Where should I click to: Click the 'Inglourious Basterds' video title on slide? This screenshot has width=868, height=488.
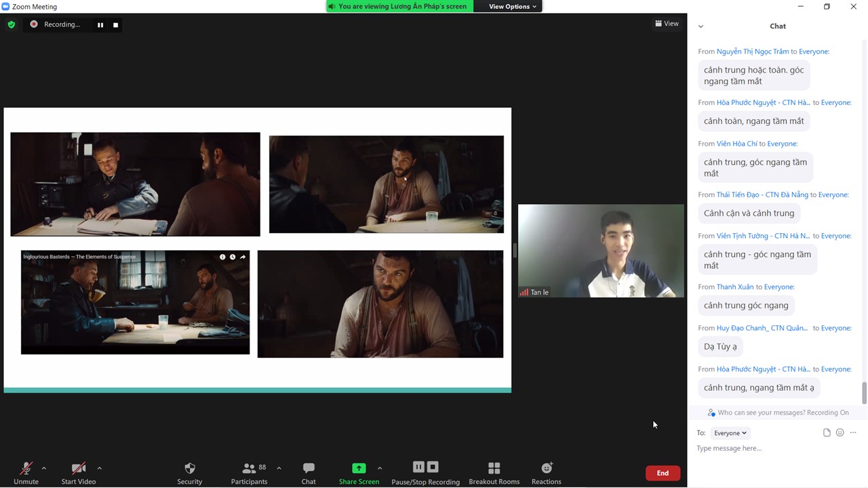pyautogui.click(x=79, y=257)
